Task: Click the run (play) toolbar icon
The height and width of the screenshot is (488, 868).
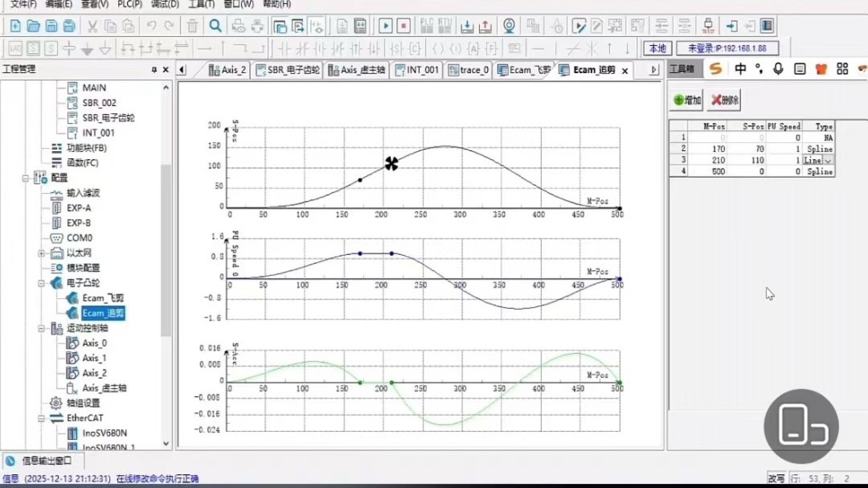Action: (x=386, y=26)
